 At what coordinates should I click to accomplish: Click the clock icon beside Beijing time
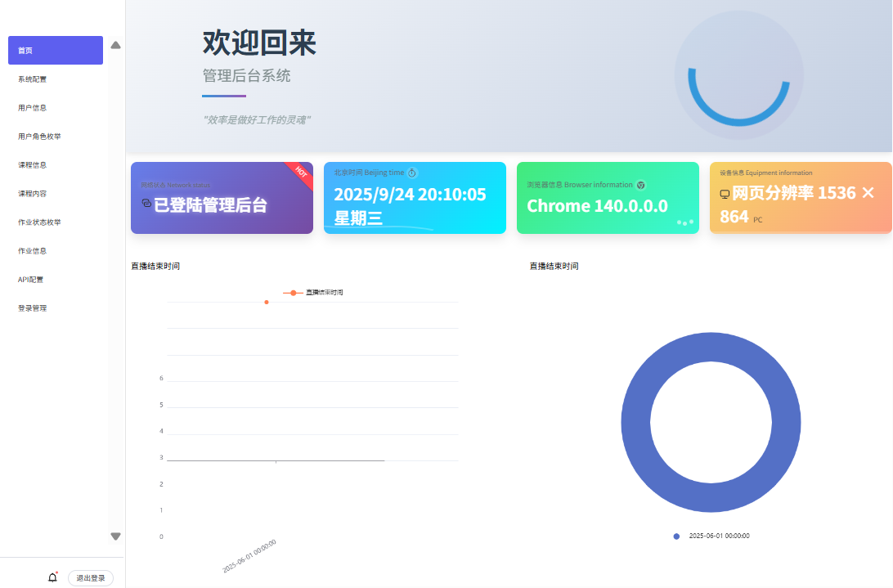point(412,173)
